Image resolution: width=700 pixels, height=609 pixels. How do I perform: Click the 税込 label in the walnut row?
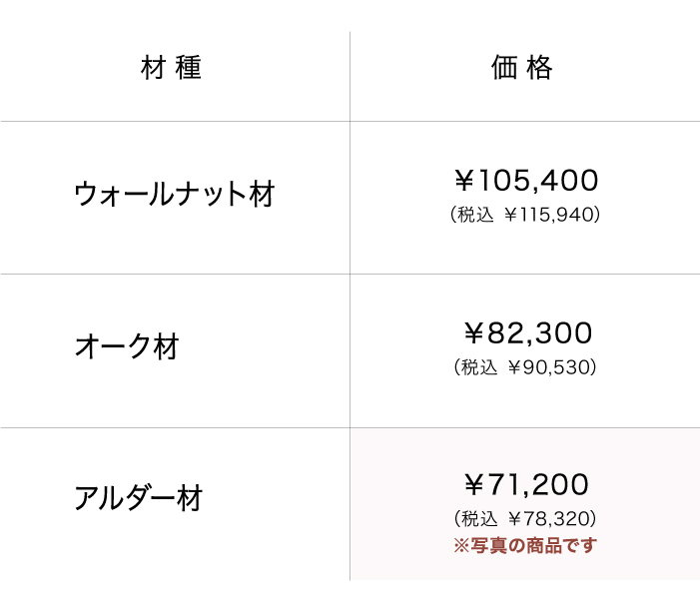click(x=475, y=215)
